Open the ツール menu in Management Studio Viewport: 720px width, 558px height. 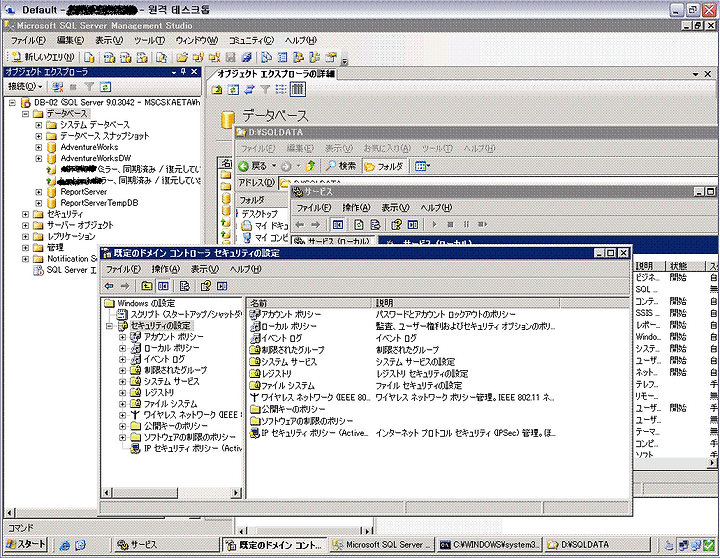149,40
